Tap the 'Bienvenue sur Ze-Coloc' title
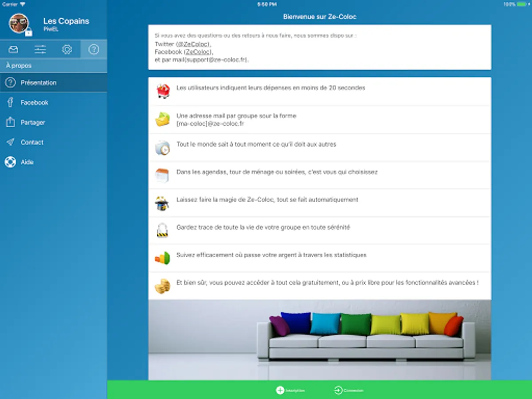Screen dimensions: 532x399 [320, 17]
